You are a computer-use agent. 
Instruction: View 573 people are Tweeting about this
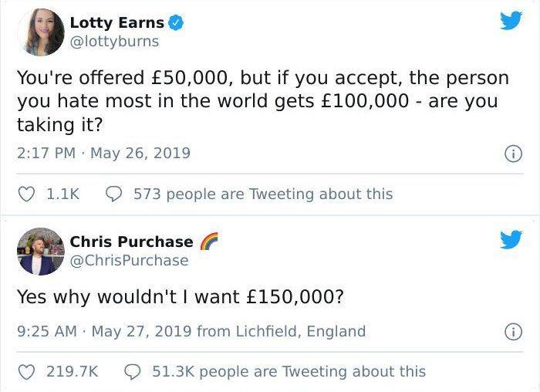(262, 194)
